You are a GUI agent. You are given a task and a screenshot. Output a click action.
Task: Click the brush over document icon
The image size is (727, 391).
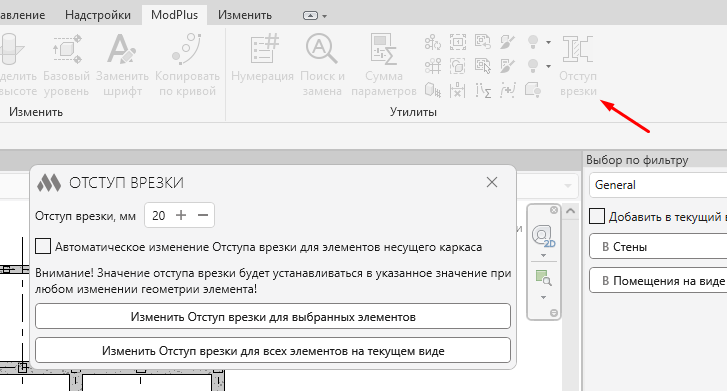coord(508,66)
